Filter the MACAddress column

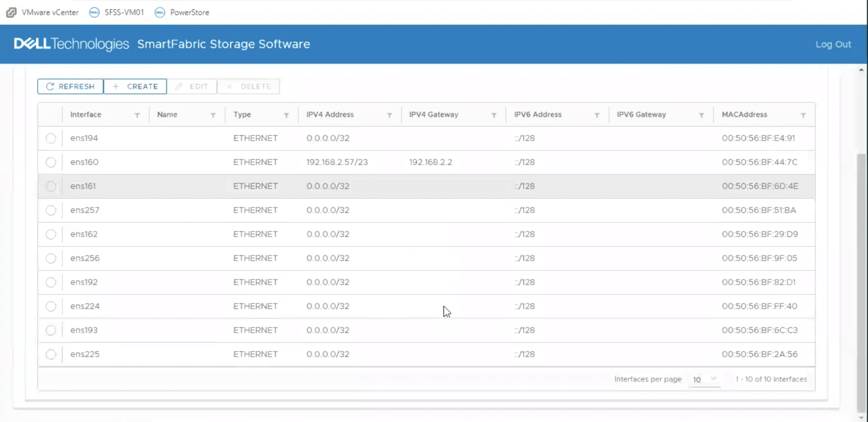click(x=803, y=115)
